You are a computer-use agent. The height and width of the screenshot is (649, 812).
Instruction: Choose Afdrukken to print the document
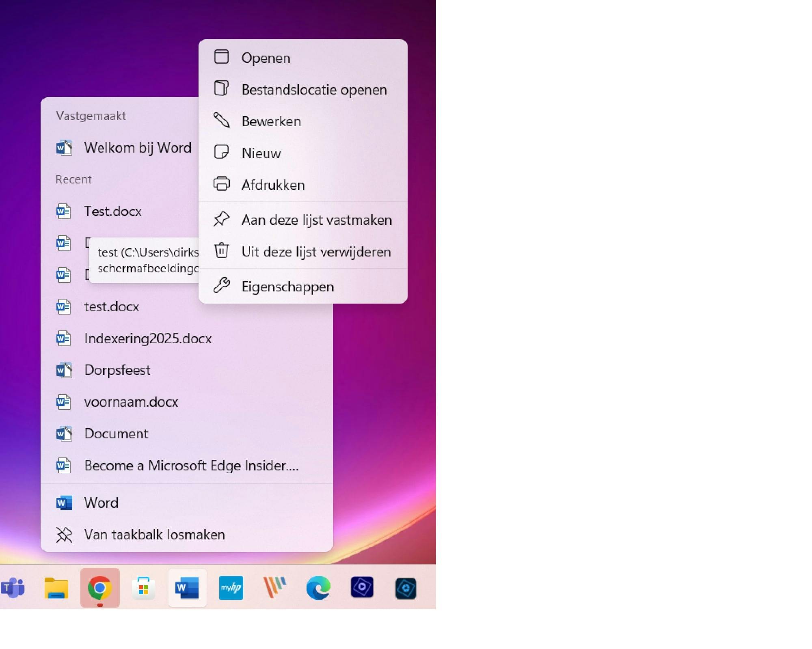point(273,185)
